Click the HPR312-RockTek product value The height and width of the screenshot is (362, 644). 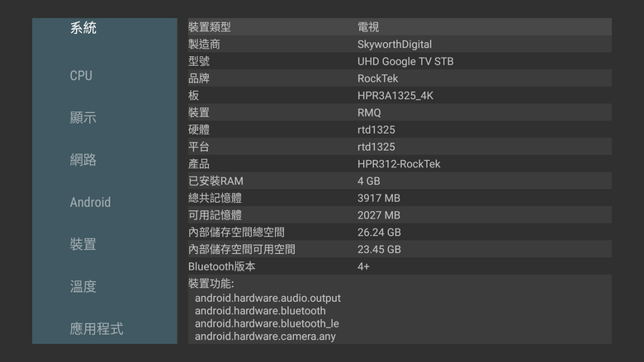point(399,164)
